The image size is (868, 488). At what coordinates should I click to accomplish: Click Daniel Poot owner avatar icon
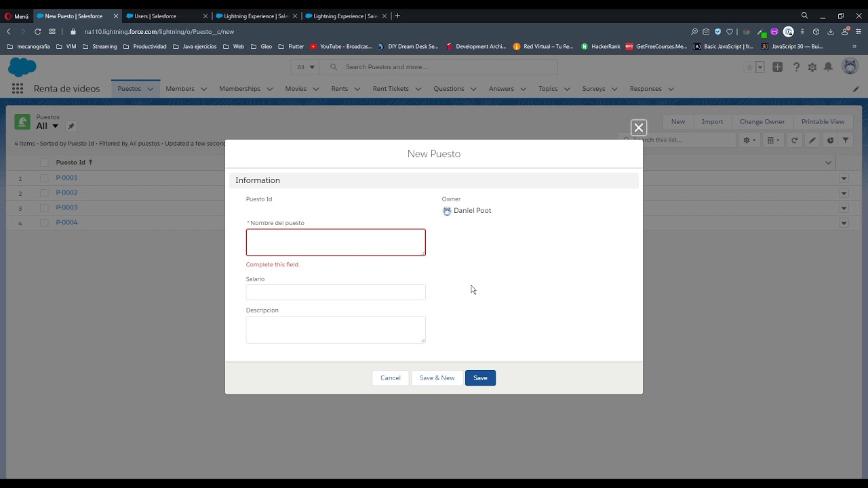click(x=447, y=211)
